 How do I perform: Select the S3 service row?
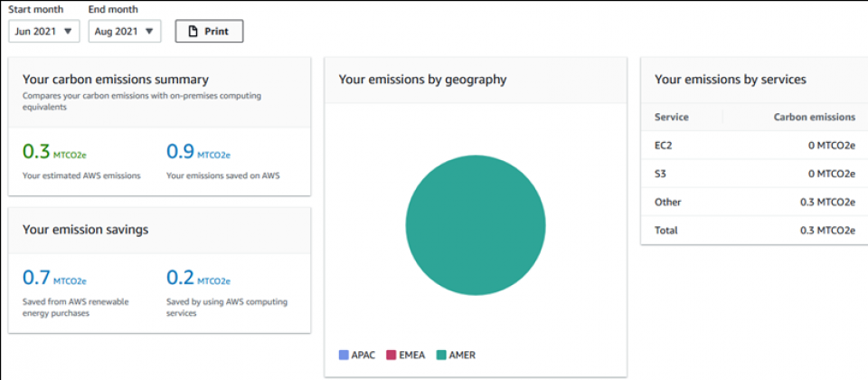pyautogui.click(x=754, y=173)
